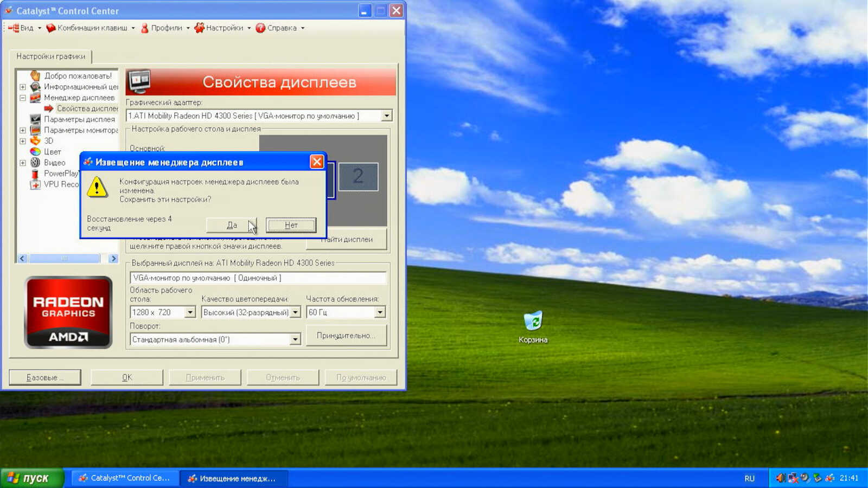Click the OK button in Catalyst Control Center
Screen dimensions: 868x488
tap(127, 377)
